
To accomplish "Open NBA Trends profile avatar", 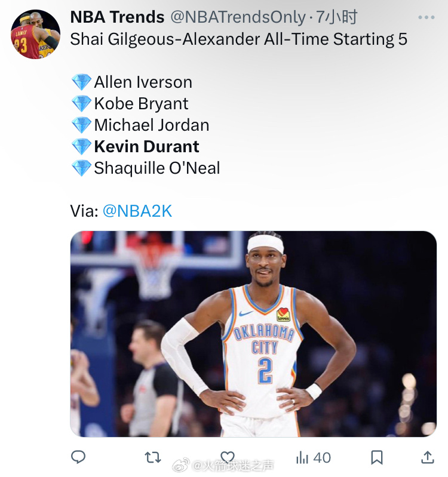I will 35,34.
